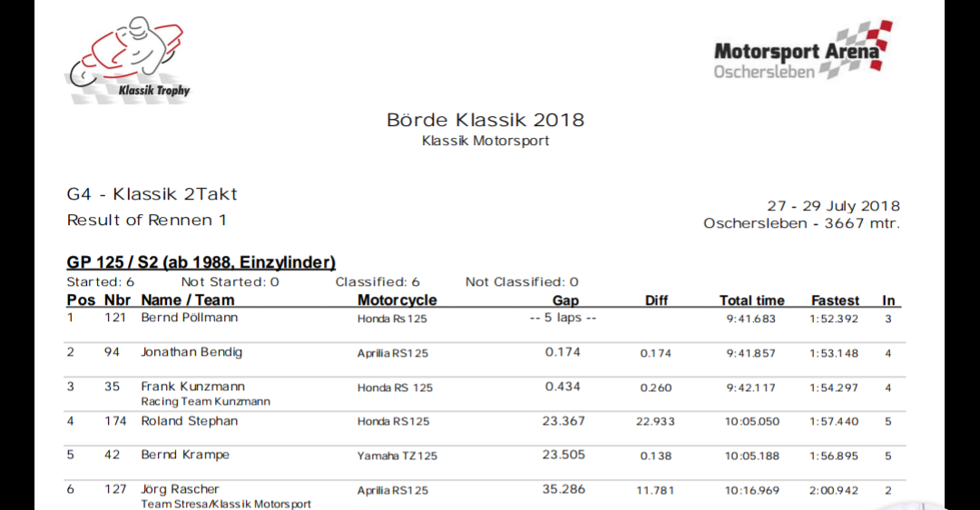
Task: Select the Fastest column header
Action: (x=835, y=300)
